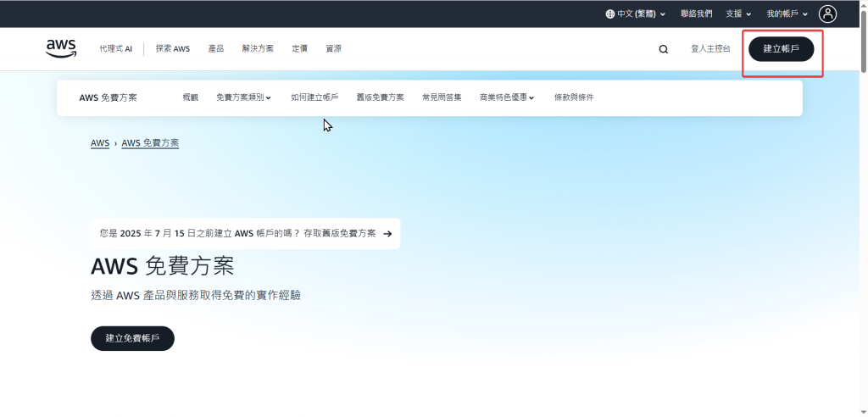Screen dimensions: 868x417
Task: Click the AWS logo
Action: [61, 48]
